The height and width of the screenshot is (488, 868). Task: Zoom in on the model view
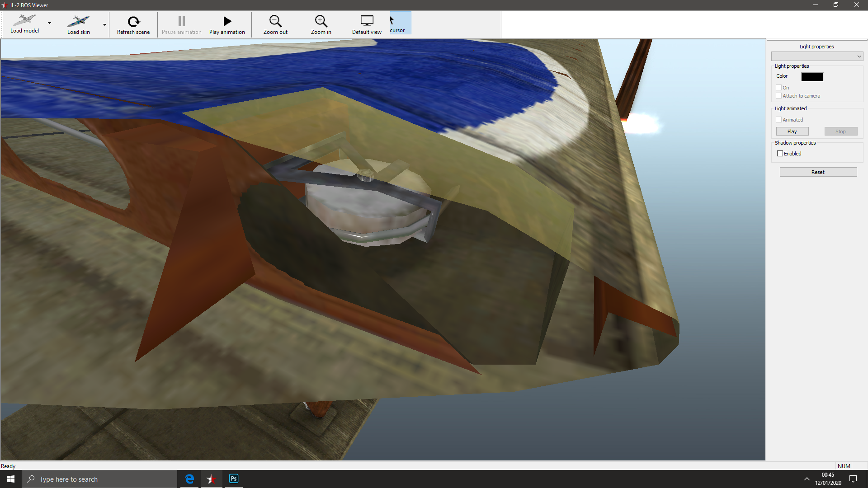tap(321, 24)
